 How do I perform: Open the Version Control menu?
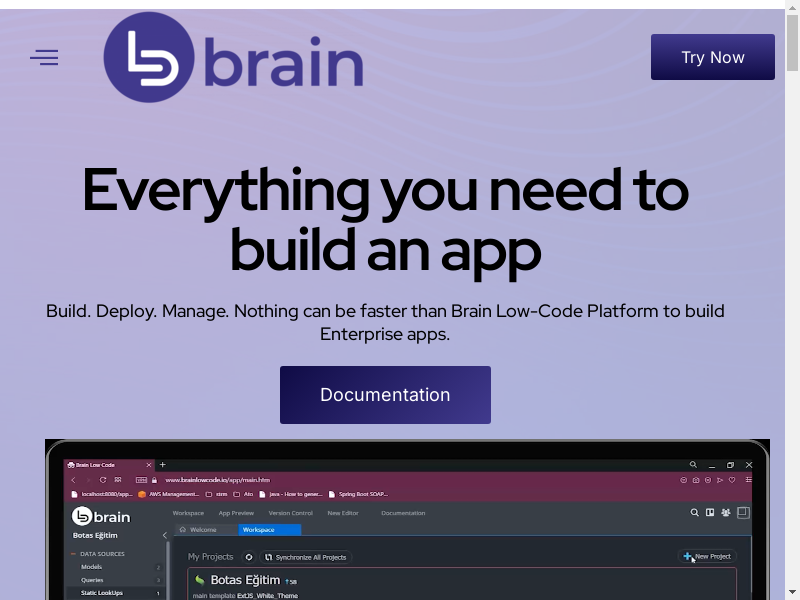(x=291, y=513)
